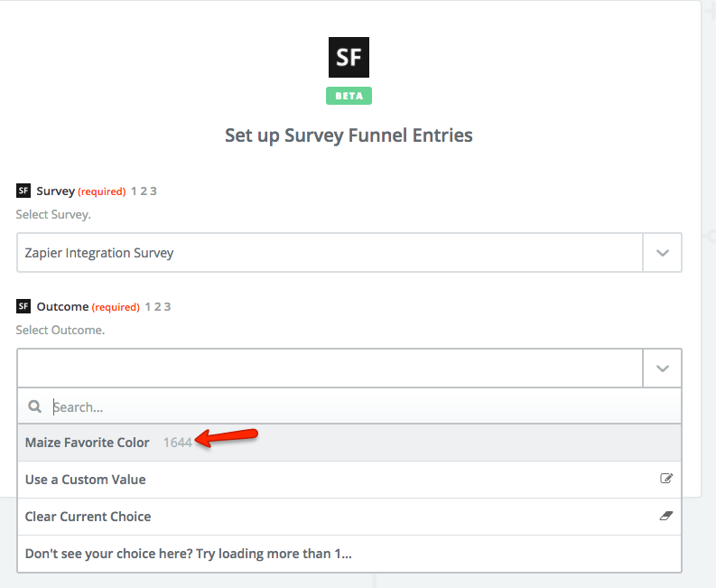The image size is (716, 588).
Task: Click the magnifying glass search icon
Action: tap(35, 406)
